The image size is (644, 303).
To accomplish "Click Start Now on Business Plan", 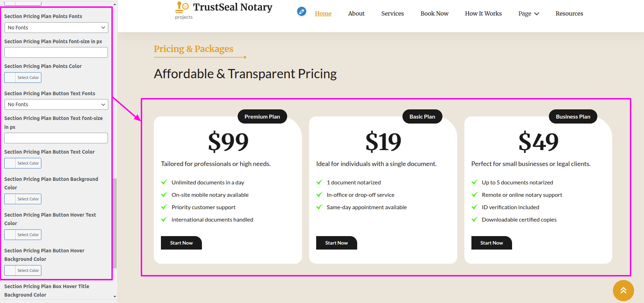I will click(491, 243).
